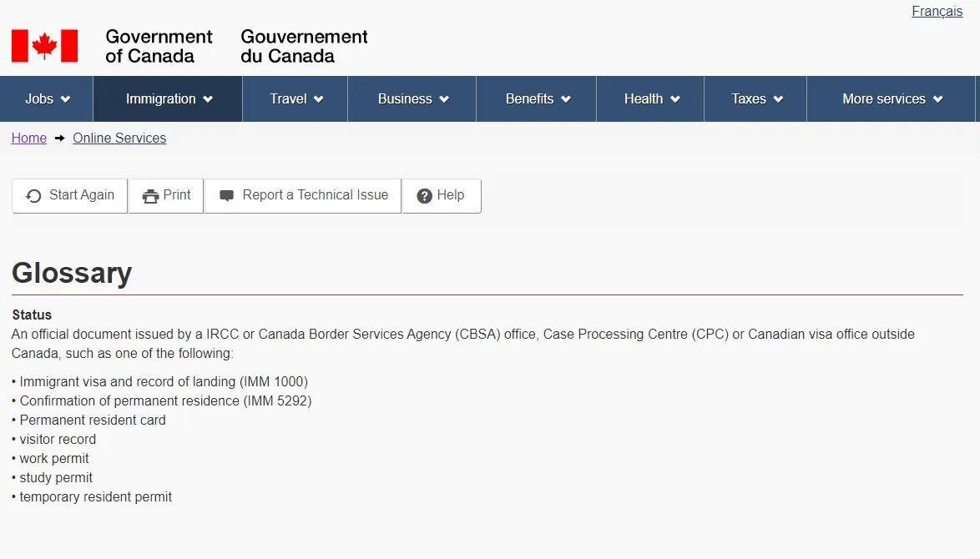
Task: Open the Health menu
Action: click(650, 98)
